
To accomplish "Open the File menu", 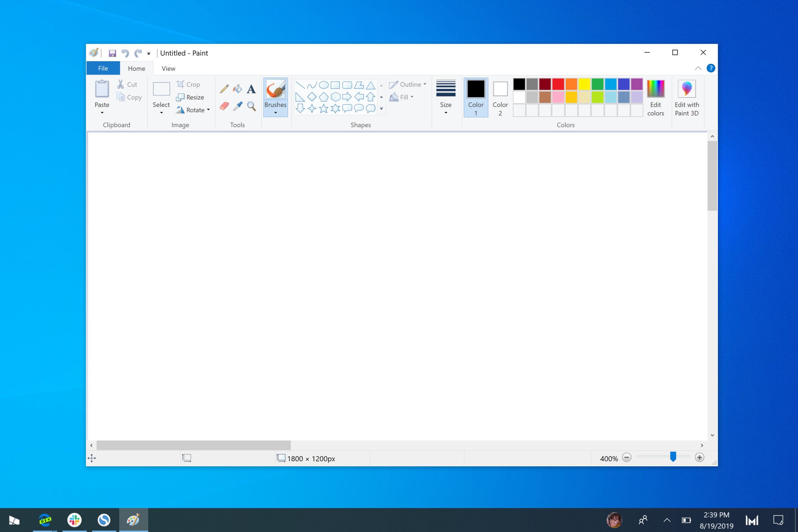I will pos(103,68).
